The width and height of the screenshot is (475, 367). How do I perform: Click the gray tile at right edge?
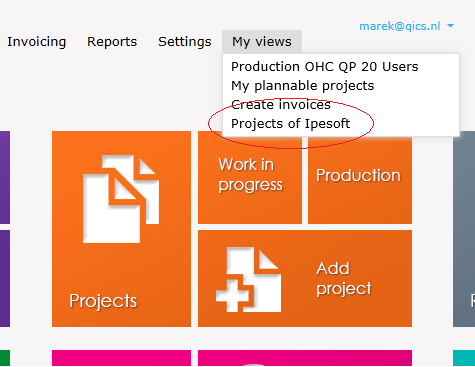[x=464, y=229]
